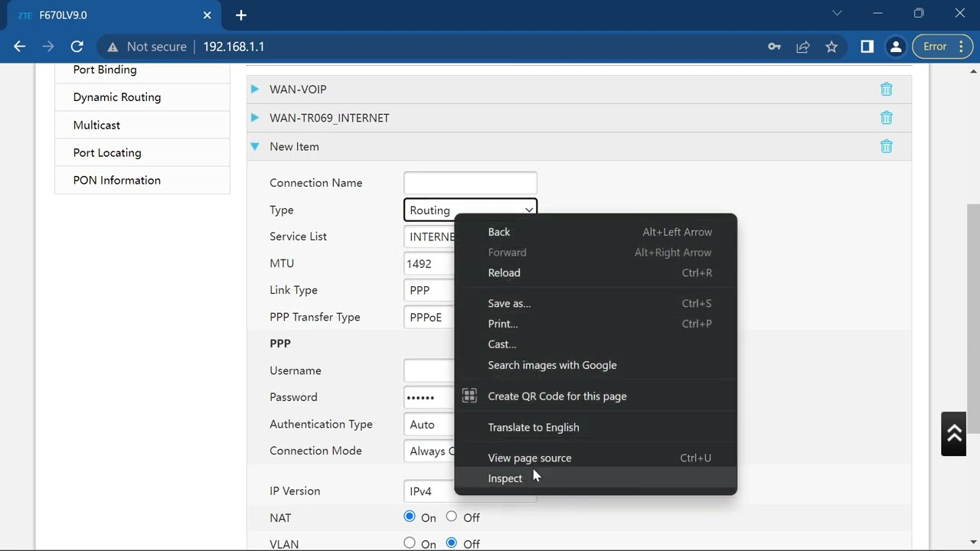Choose View page source

pos(596,458)
